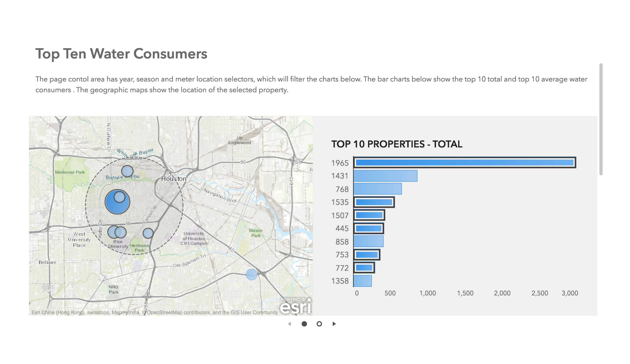Viewport: 630px width, 364px height.
Task: Select the hollow second carousel dot
Action: (319, 324)
